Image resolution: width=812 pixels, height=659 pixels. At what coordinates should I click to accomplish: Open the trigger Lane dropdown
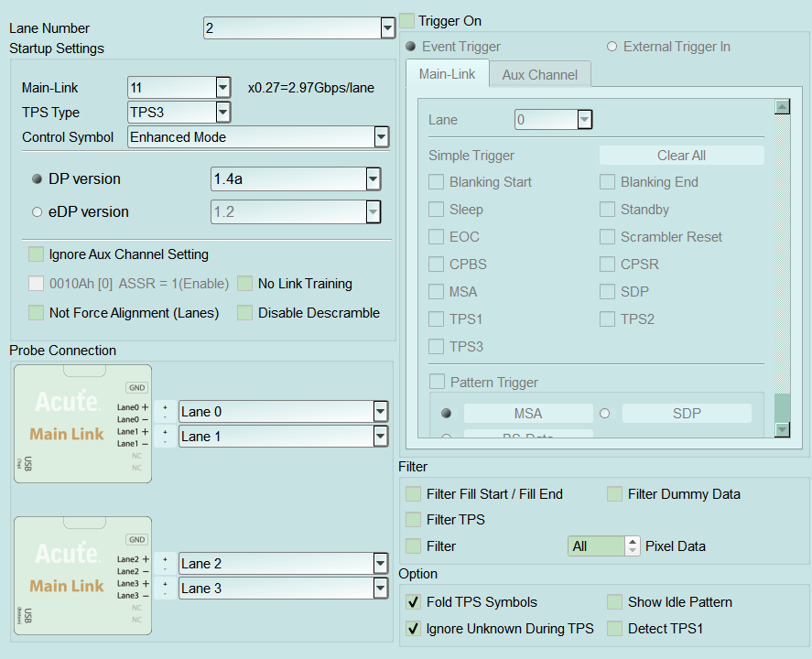[x=585, y=120]
